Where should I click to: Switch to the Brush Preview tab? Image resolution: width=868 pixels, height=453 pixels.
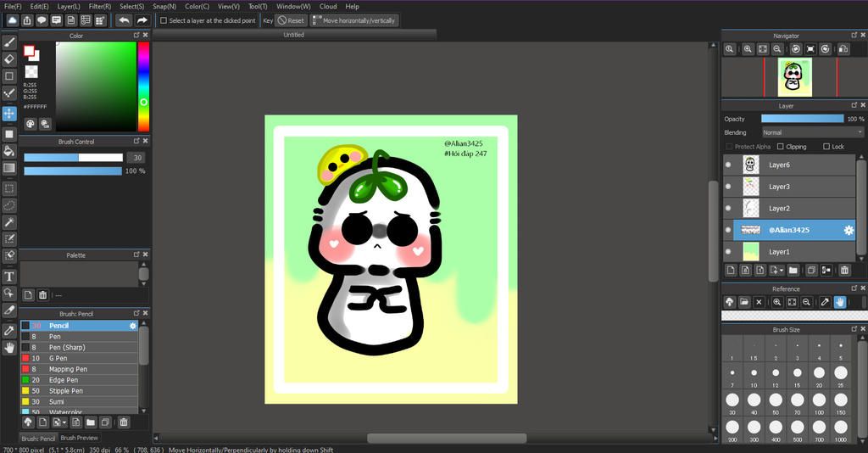pyautogui.click(x=79, y=439)
